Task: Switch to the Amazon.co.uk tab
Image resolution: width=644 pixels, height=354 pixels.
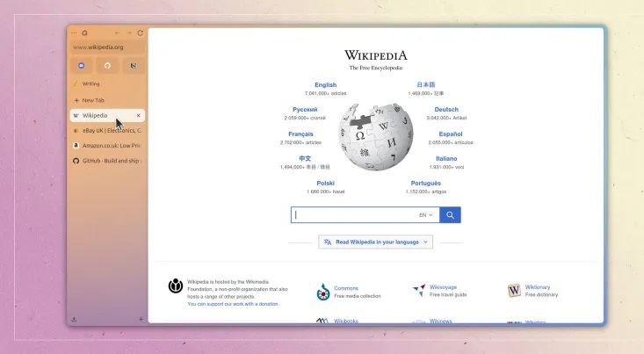Action: tap(106, 145)
